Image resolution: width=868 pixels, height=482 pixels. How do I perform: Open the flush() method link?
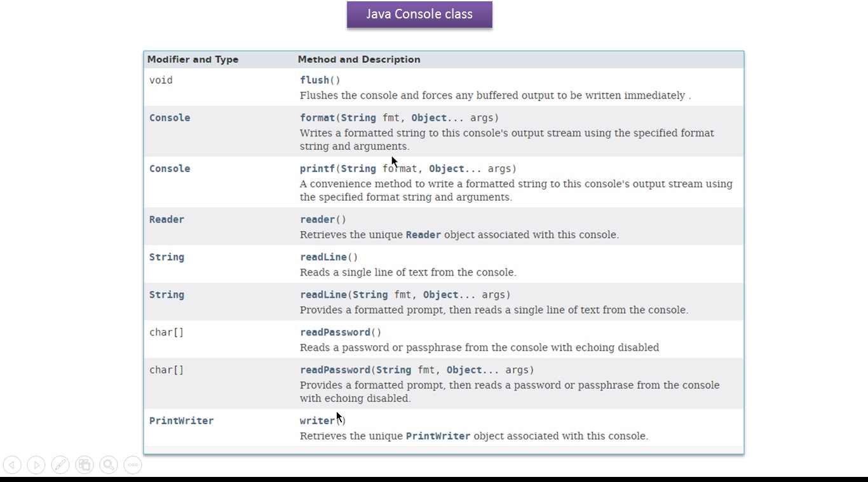(x=315, y=80)
